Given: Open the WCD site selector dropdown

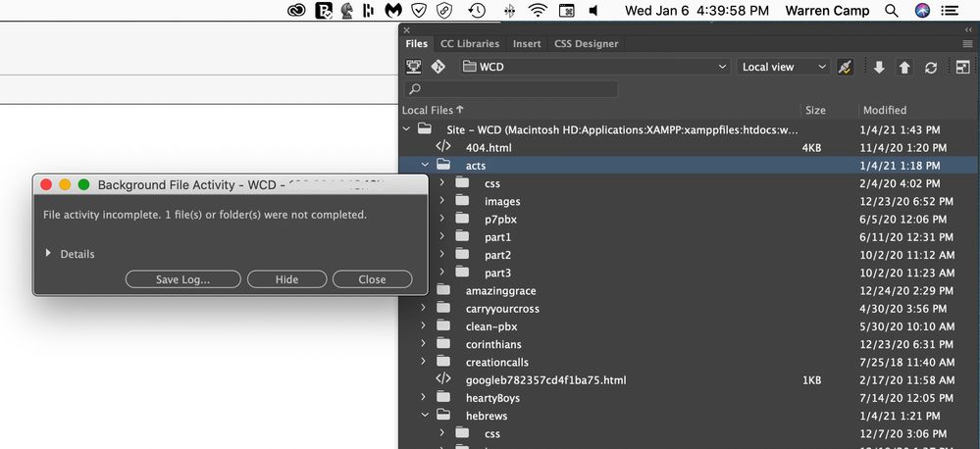Looking at the screenshot, I should [x=595, y=67].
